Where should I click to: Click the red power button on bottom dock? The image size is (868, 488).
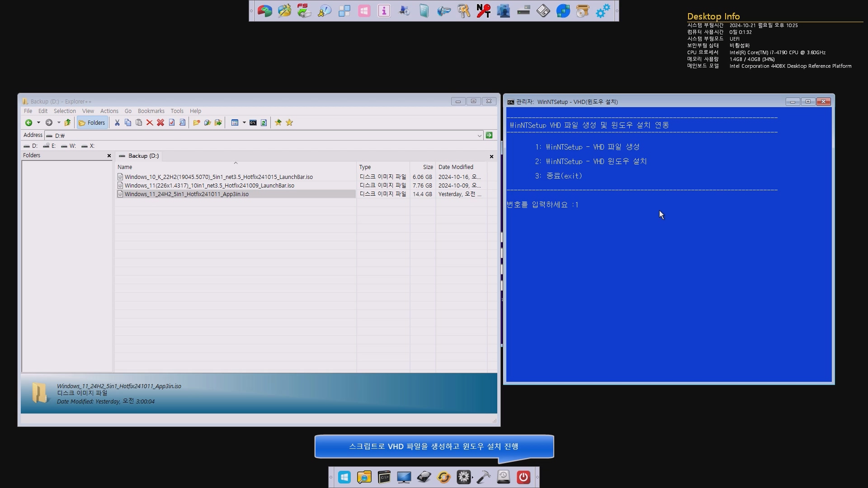pyautogui.click(x=524, y=477)
